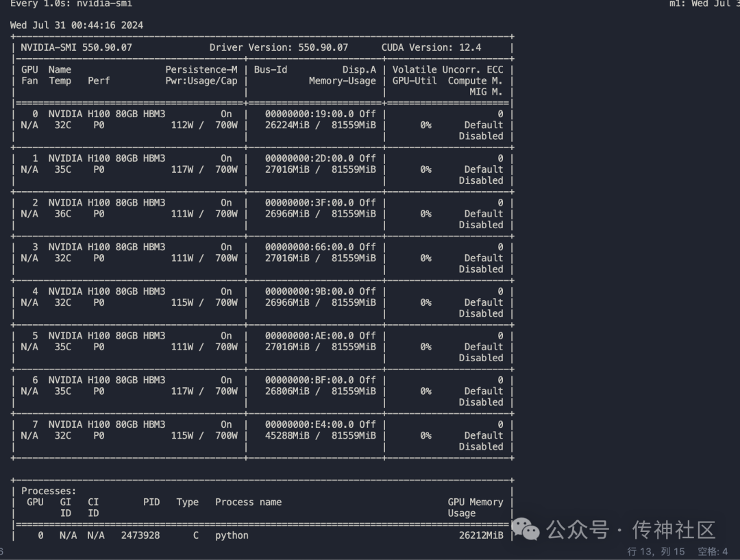Screen dimensions: 740x560
Task: Click the 'MIG M.' header text
Action: click(486, 92)
